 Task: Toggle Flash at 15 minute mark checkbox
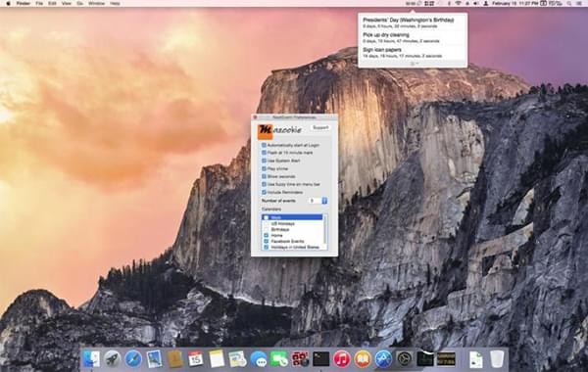(x=264, y=153)
